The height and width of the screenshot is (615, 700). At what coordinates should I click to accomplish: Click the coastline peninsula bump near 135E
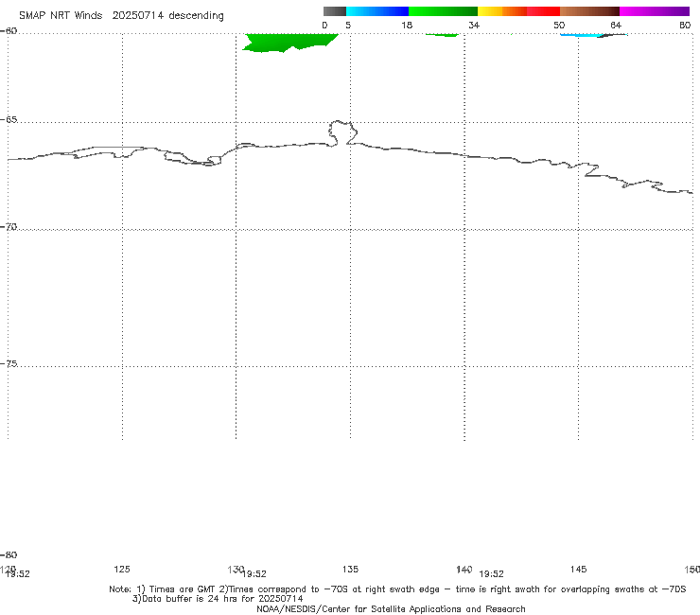tap(342, 132)
